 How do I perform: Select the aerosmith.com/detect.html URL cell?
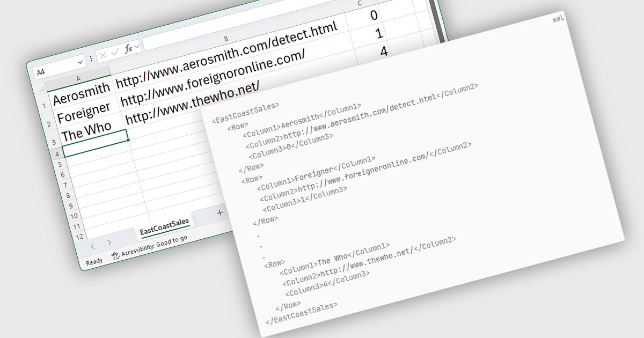coord(227,54)
